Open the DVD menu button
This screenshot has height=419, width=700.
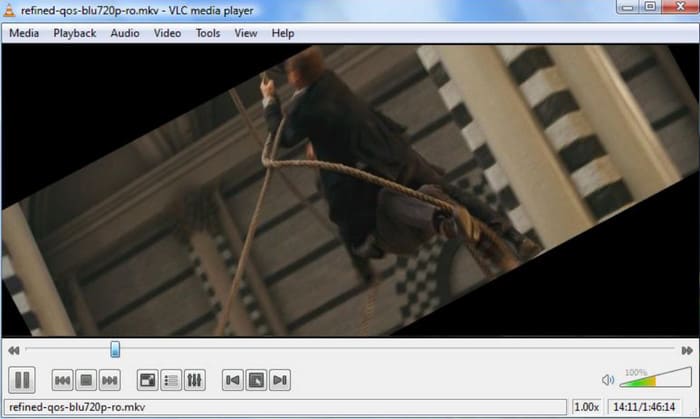256,380
